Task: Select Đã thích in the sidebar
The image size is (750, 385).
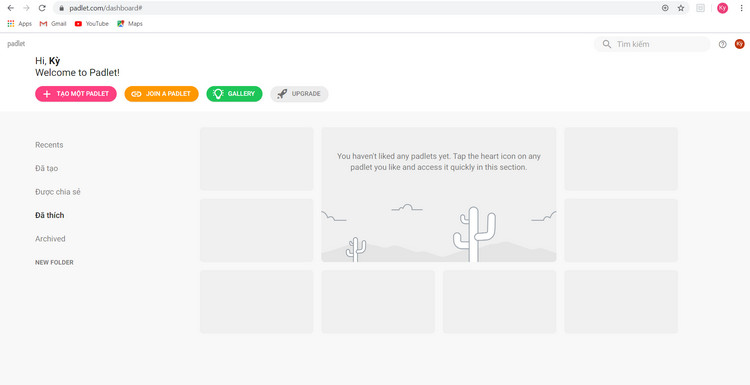Action: tap(50, 215)
